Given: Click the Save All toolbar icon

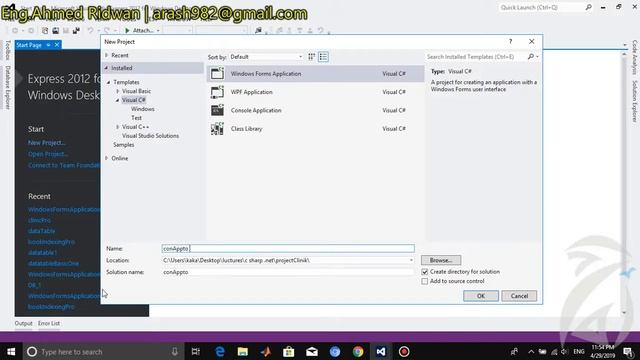Looking at the screenshot, I should [76, 31].
